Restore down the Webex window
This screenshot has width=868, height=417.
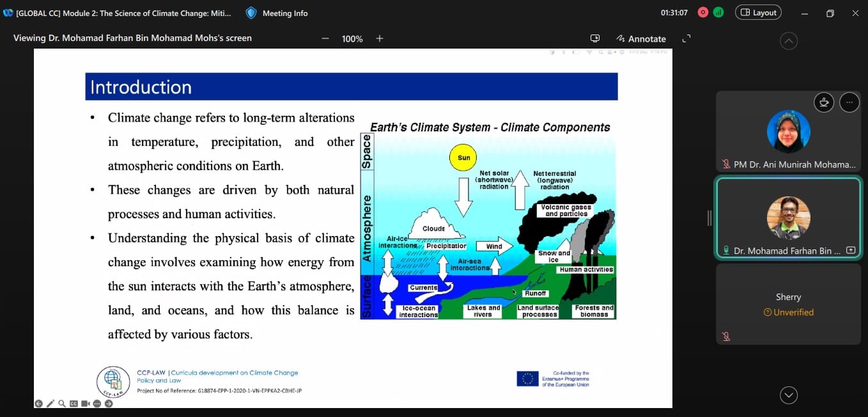pyautogui.click(x=830, y=13)
